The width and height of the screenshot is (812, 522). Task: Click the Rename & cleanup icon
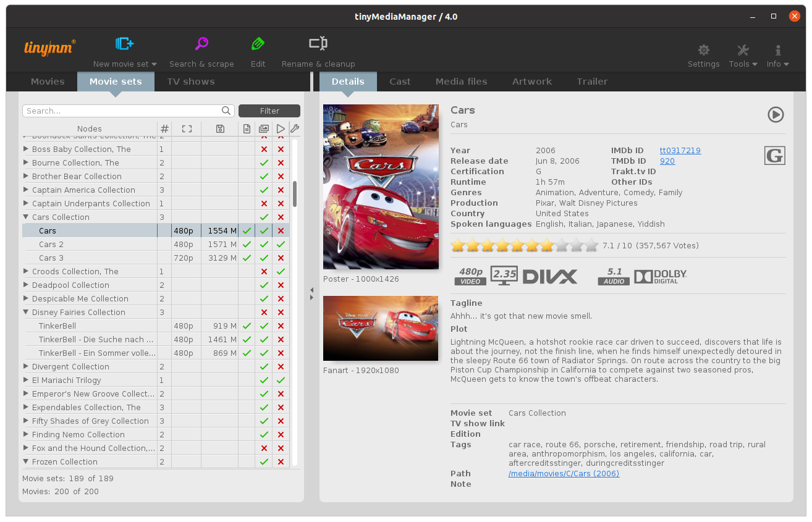pyautogui.click(x=318, y=44)
